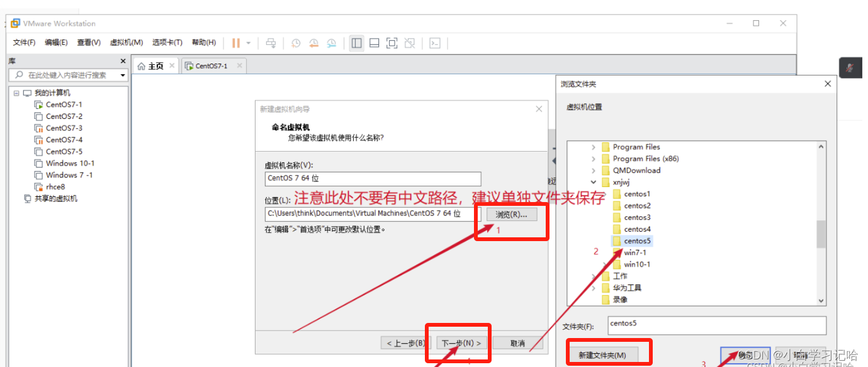The image size is (868, 367).
Task: Open the 查看(V) menu
Action: point(89,43)
